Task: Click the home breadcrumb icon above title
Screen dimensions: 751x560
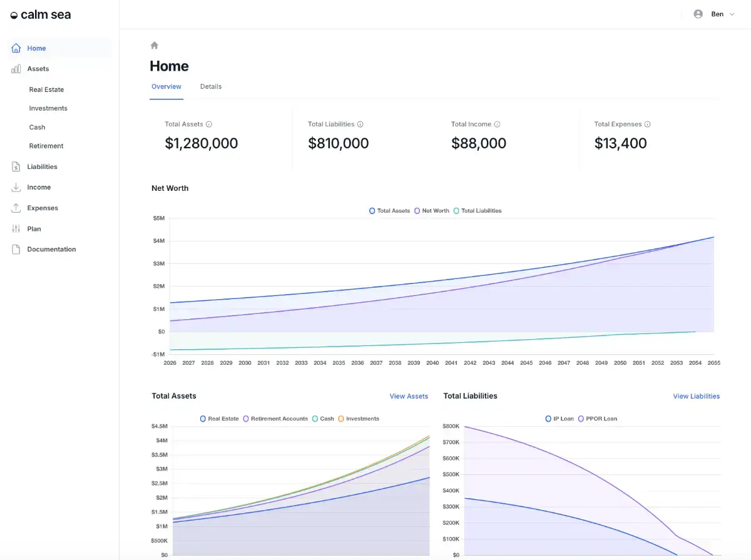Action: click(155, 46)
